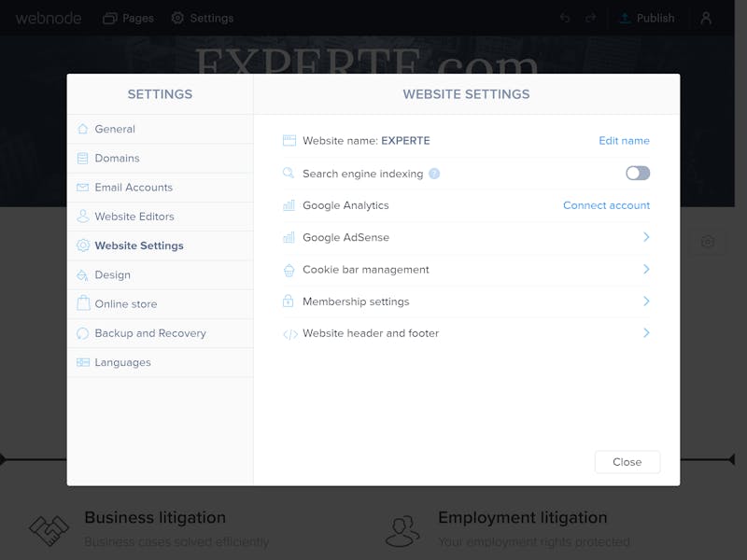
Task: Open the user account icon
Action: 706,18
